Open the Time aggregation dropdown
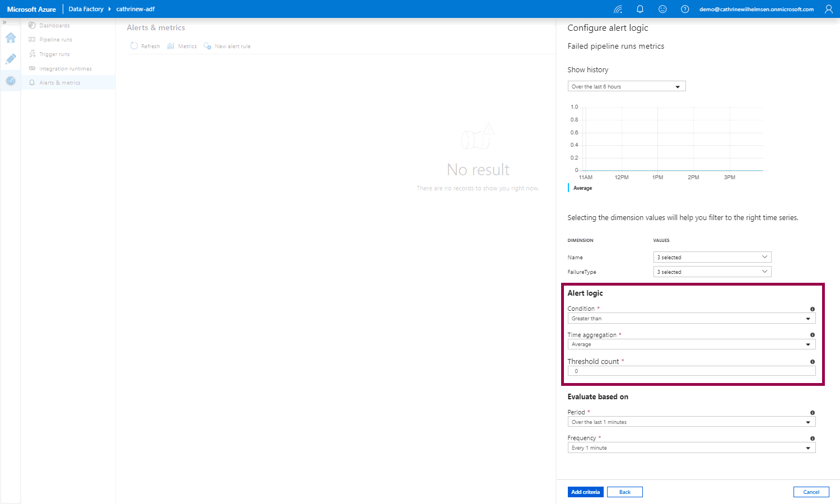 pos(691,344)
